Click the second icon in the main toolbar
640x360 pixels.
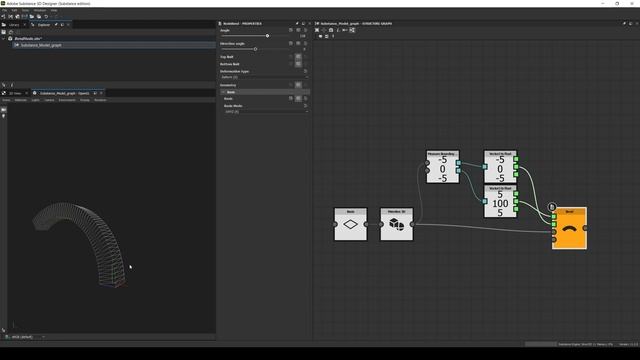[11, 17]
